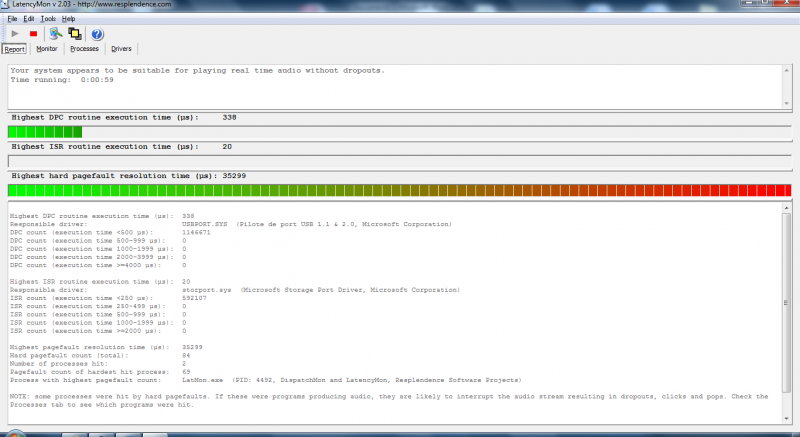Switch to the Monitor tab

(x=47, y=48)
